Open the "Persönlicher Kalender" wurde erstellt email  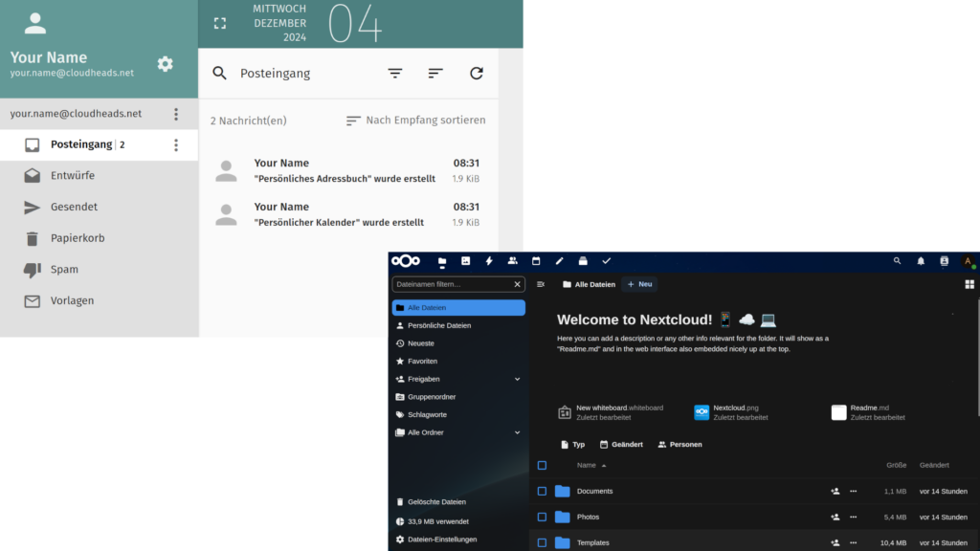(x=348, y=214)
